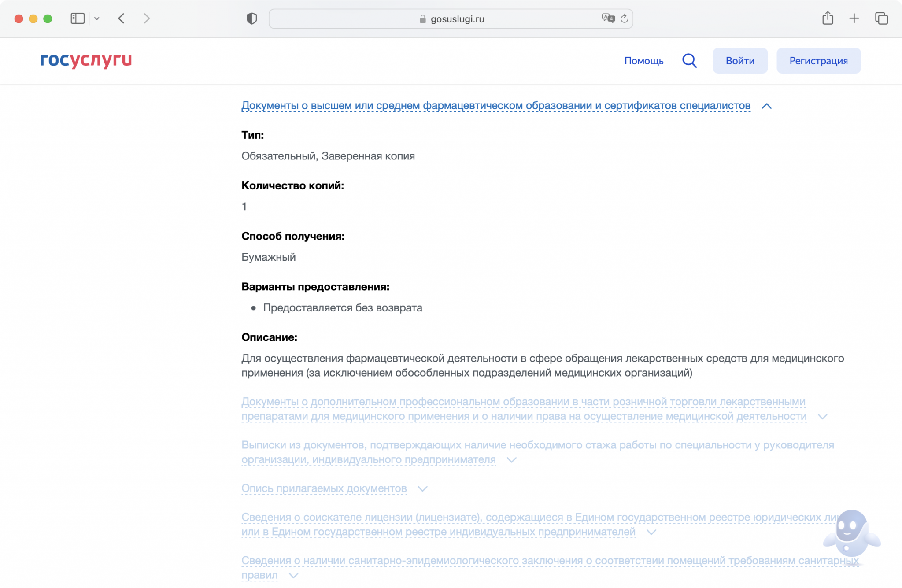Open the Помощь link
Screen dimensions: 902x588
[643, 61]
